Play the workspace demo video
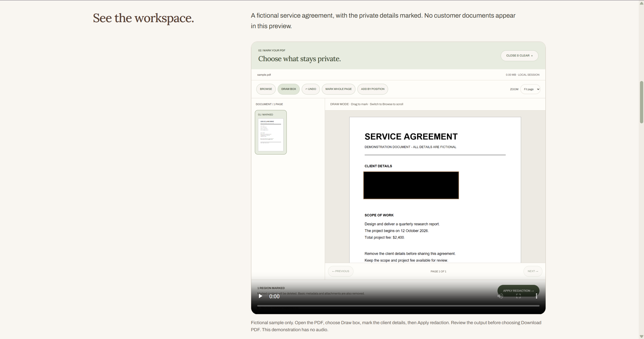644x339 pixels. (x=260, y=296)
